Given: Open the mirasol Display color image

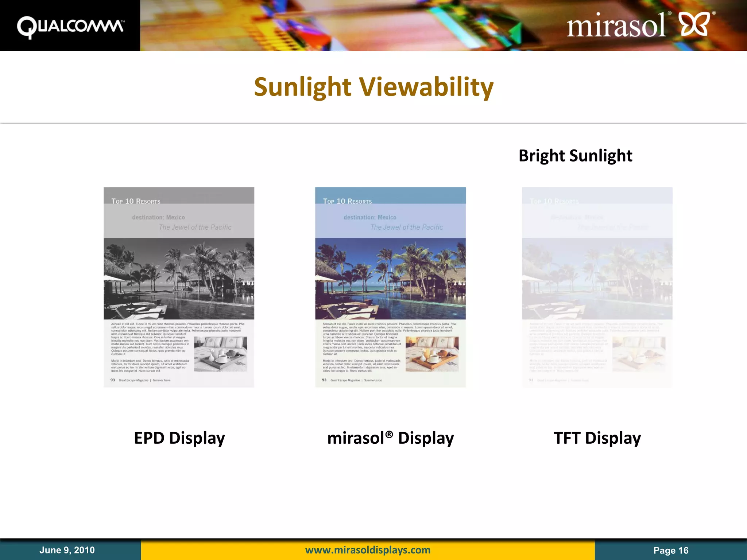Looking at the screenshot, I should (390, 287).
